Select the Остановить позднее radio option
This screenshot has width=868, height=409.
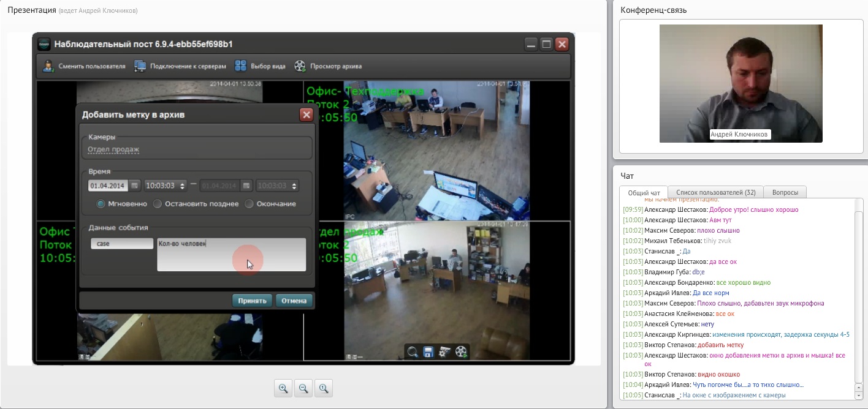click(x=158, y=204)
